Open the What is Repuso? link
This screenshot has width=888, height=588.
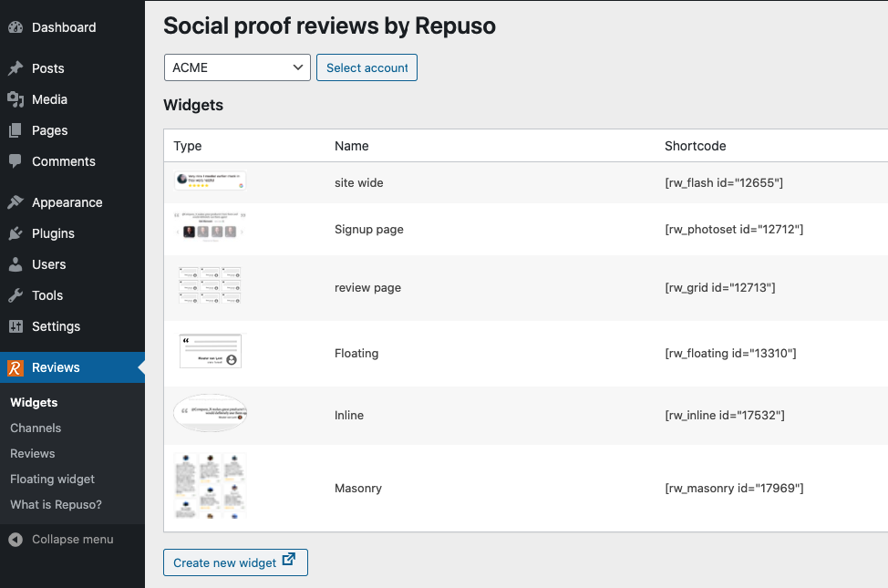(56, 505)
